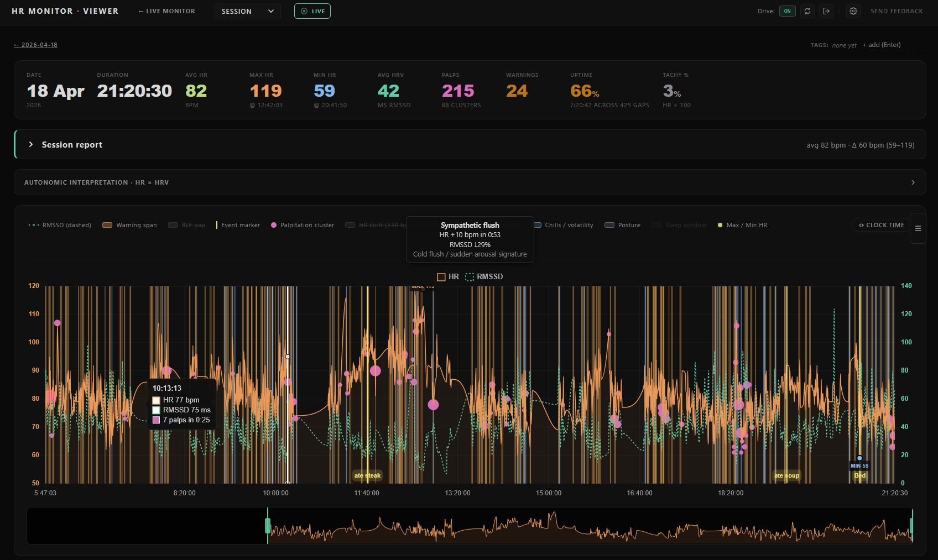Image resolution: width=938 pixels, height=560 pixels.
Task: Go back via the LIVE MONITOR link
Action: [x=166, y=11]
